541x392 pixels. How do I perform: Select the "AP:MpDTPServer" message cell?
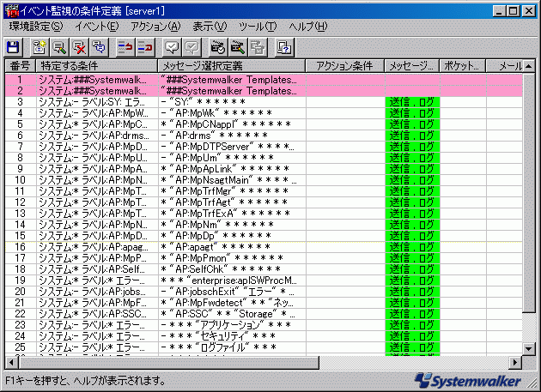232,147
